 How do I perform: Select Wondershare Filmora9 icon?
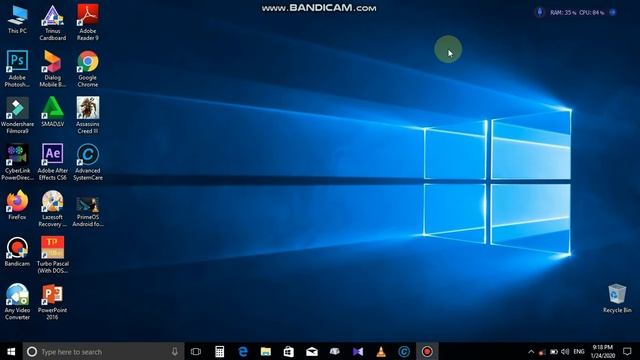(17, 115)
